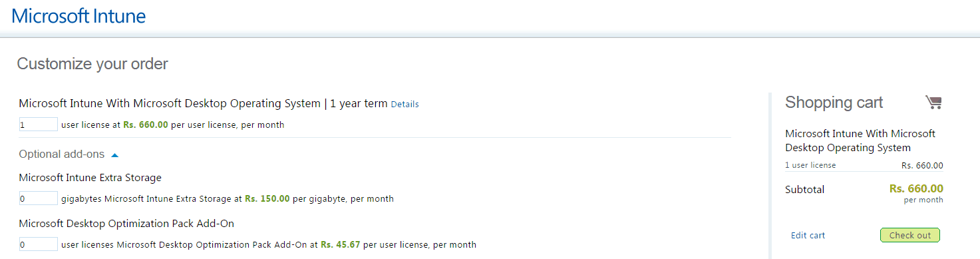Open the Edit cart link
980x259 pixels.
(x=808, y=235)
